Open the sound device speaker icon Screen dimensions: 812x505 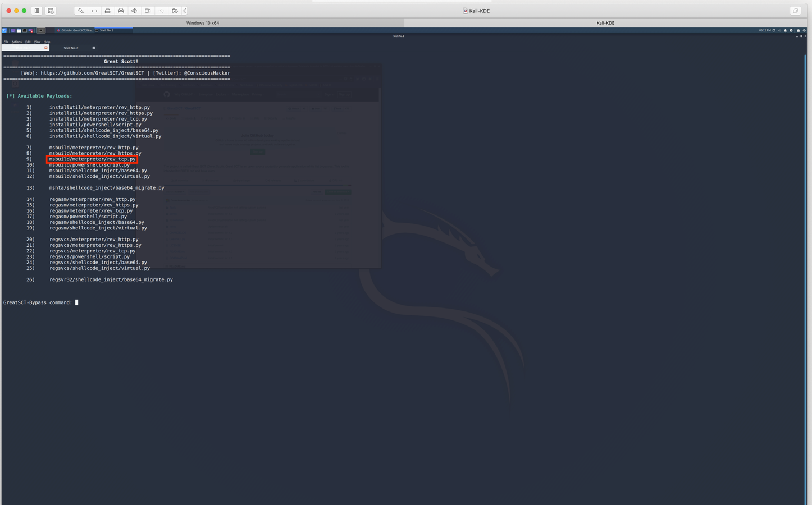pos(134,11)
